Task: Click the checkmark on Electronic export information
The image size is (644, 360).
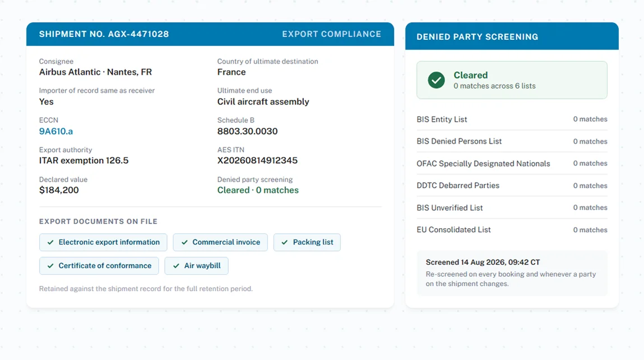Action: click(x=50, y=242)
